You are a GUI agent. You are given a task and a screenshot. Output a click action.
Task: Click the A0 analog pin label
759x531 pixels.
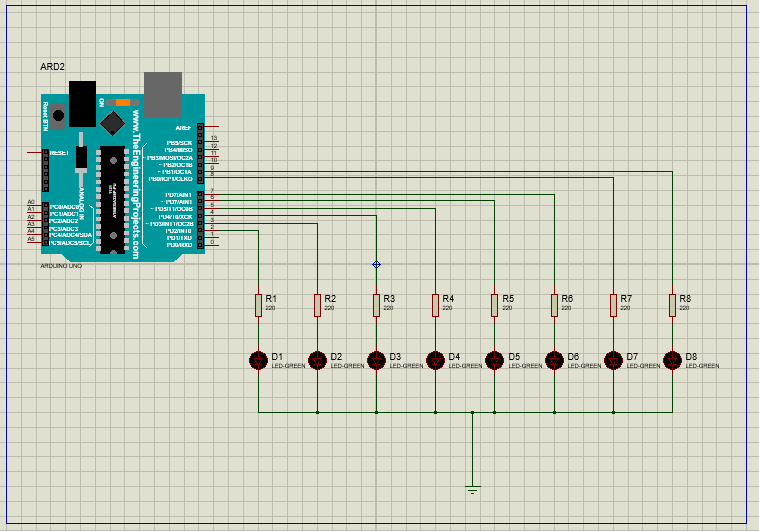pos(31,202)
